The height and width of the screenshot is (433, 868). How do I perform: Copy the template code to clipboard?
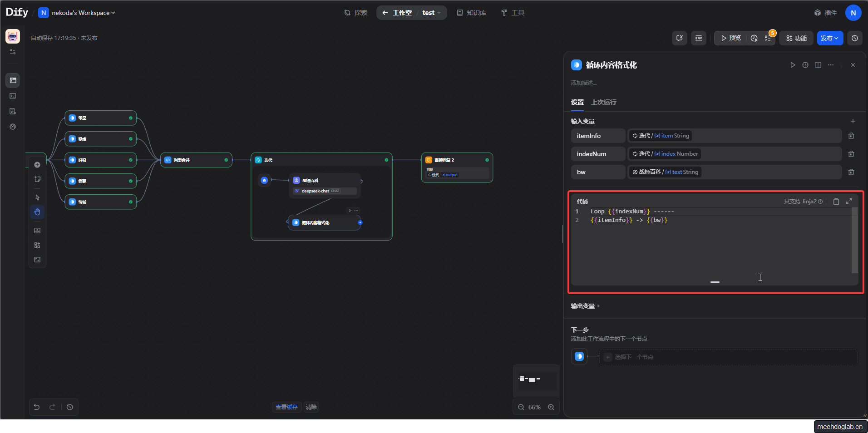tap(836, 202)
